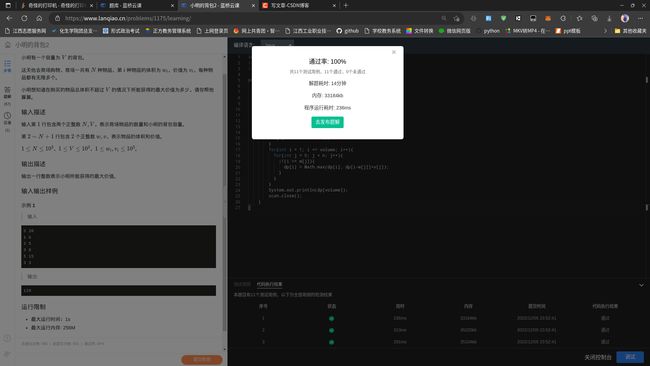Open the 江西志愿服务网 bookmark
The image size is (650, 366).
tap(25, 31)
